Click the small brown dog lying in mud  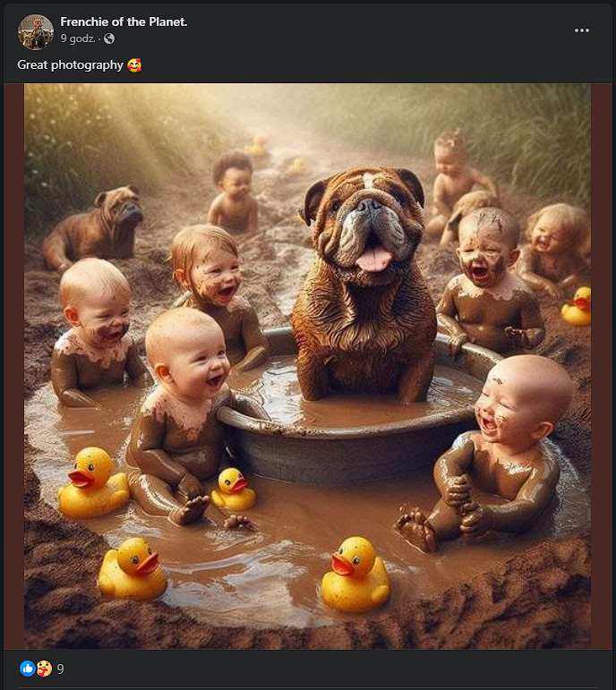pyautogui.click(x=93, y=226)
